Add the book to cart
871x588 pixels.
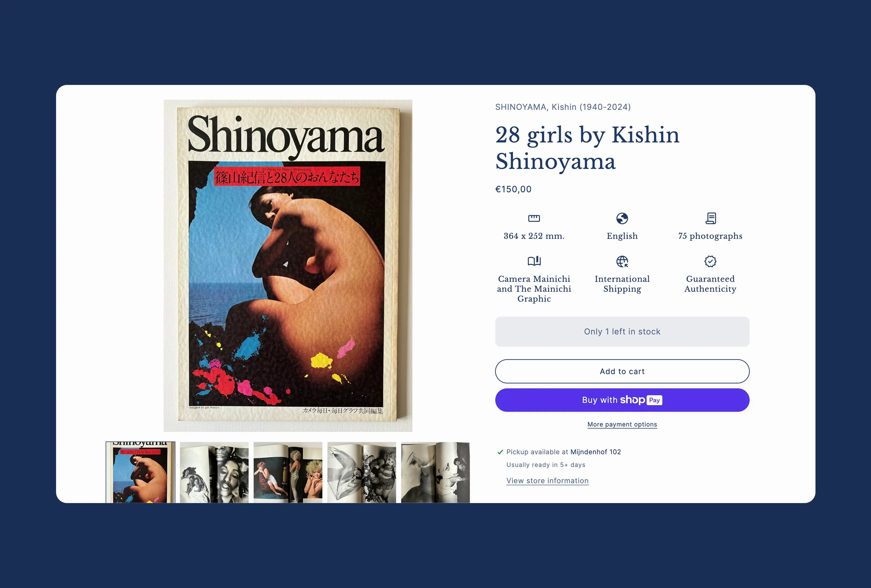pyautogui.click(x=622, y=371)
